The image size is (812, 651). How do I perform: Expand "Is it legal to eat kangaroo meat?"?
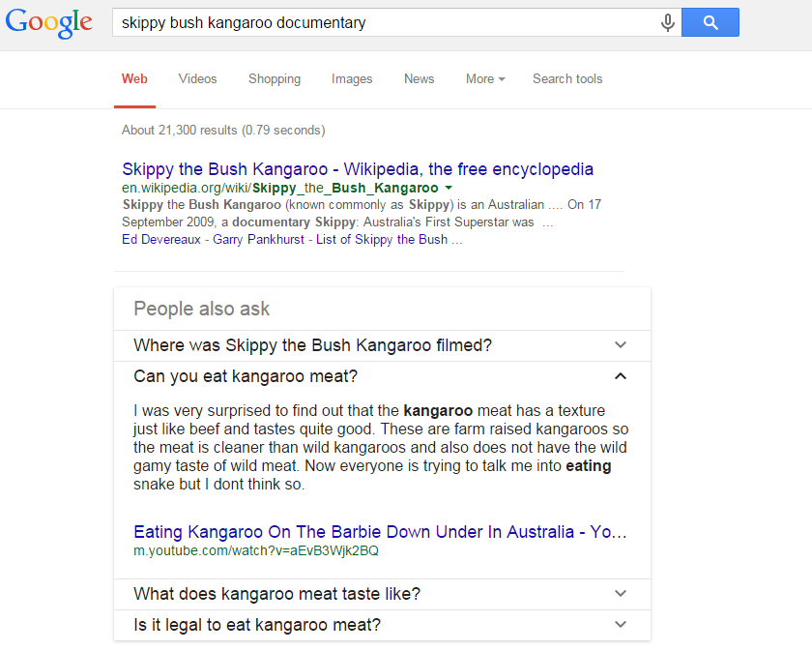tap(382, 625)
